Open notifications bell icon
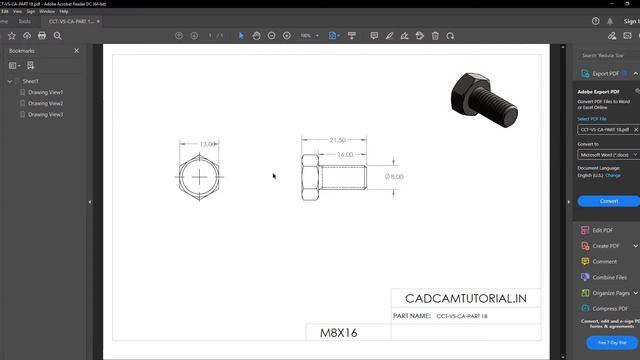Viewport: 640px width, 360px height. (x=610, y=21)
